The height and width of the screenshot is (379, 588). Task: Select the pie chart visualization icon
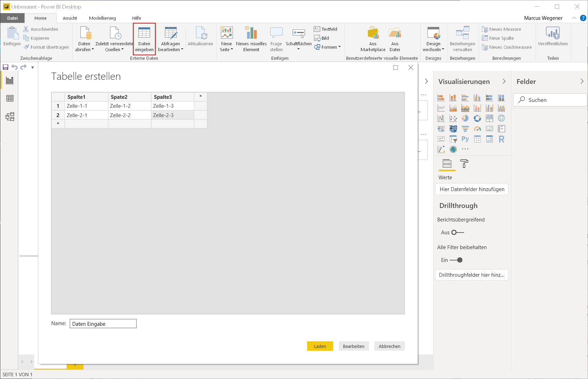[465, 118]
